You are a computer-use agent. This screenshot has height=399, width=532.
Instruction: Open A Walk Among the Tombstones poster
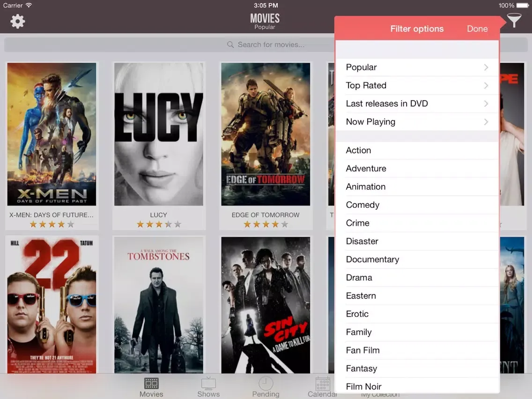(x=158, y=305)
